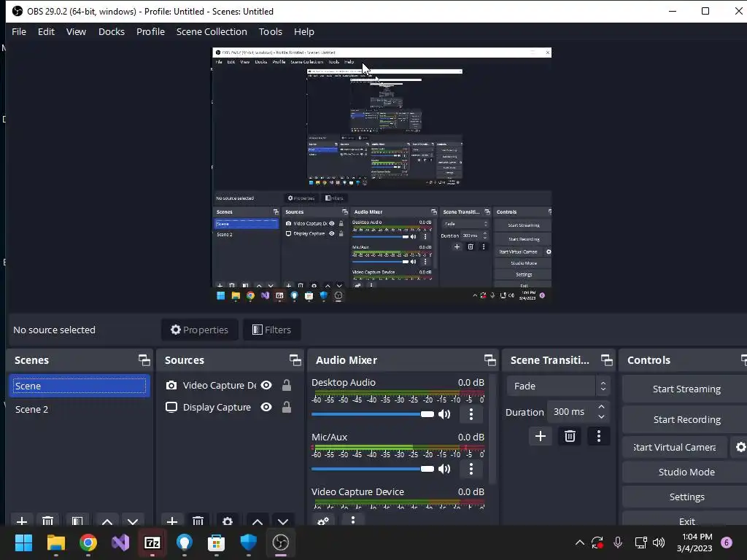Open the Scene Collection menu
Viewport: 747px width, 560px height.
(212, 31)
